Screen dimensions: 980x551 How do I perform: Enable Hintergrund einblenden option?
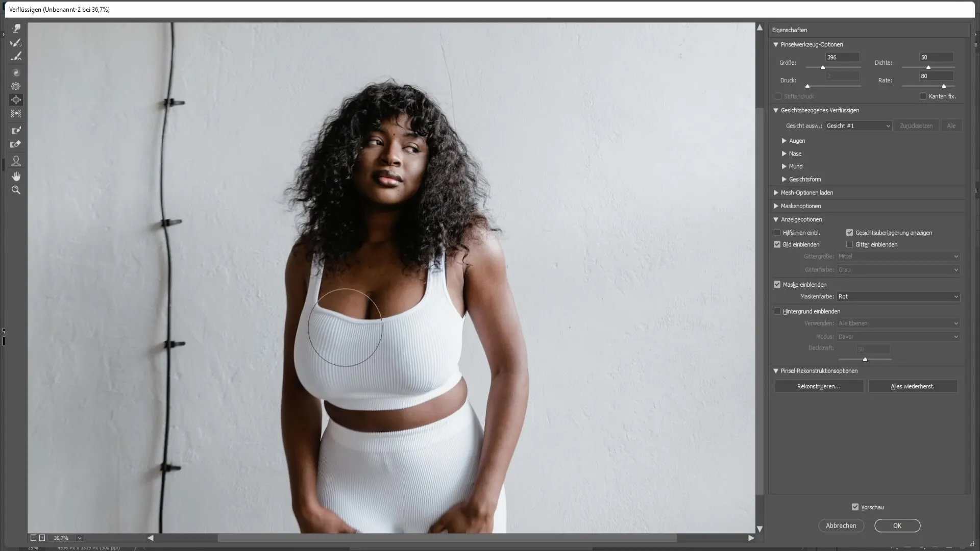[777, 311]
